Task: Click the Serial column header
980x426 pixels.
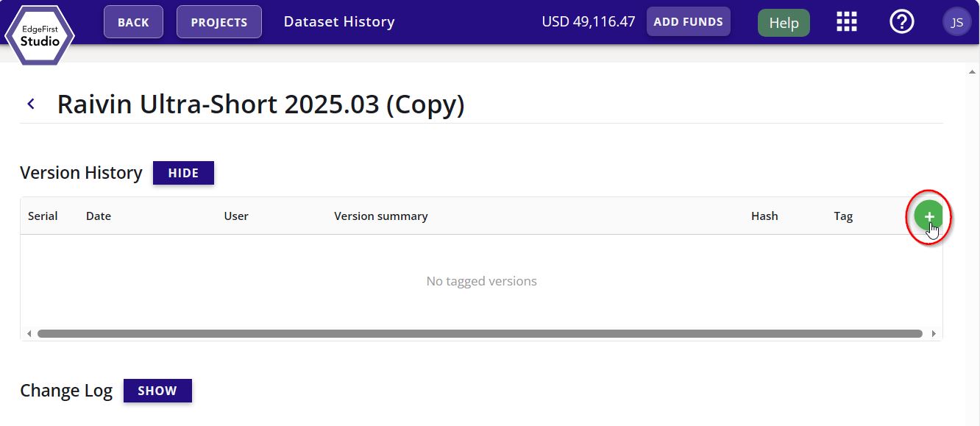Action: (x=42, y=216)
